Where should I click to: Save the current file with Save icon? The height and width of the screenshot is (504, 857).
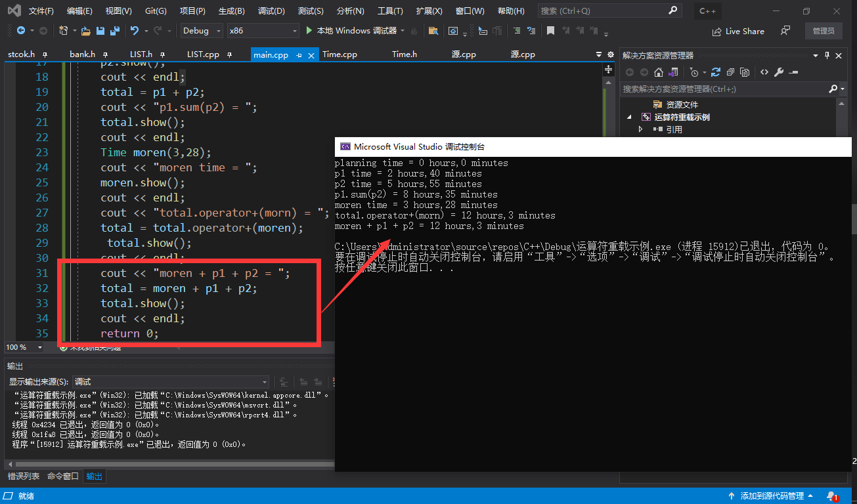(100, 31)
